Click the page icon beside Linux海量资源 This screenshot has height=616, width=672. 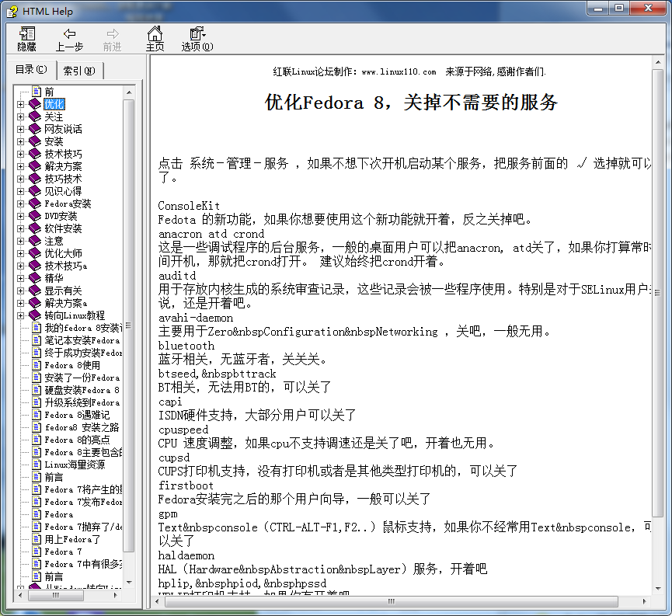(36, 465)
